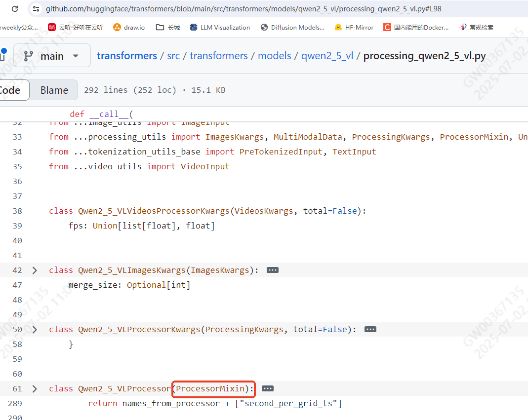Select line number 38
The height and width of the screenshot is (420, 528).
pos(17,211)
